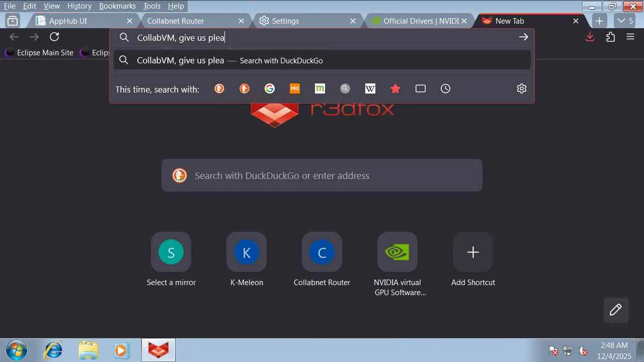Image resolution: width=644 pixels, height=362 pixels.
Task: Search this time with Wikipedia
Action: pos(370,88)
